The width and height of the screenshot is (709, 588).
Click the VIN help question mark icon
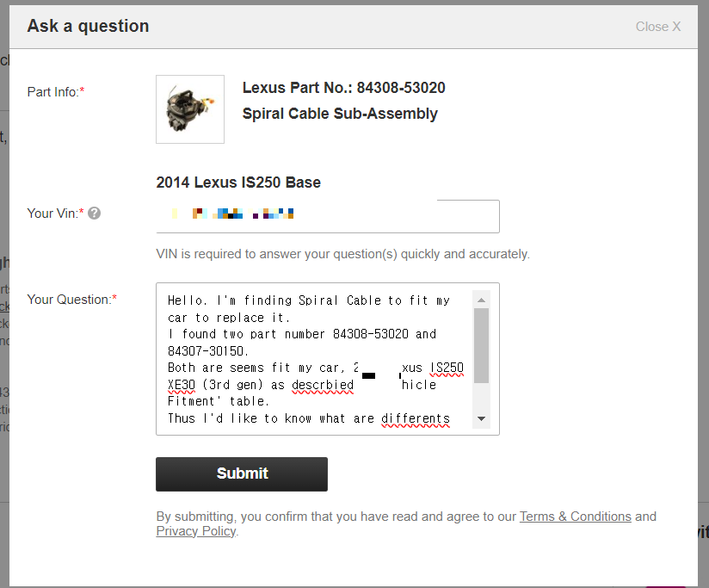click(x=94, y=213)
